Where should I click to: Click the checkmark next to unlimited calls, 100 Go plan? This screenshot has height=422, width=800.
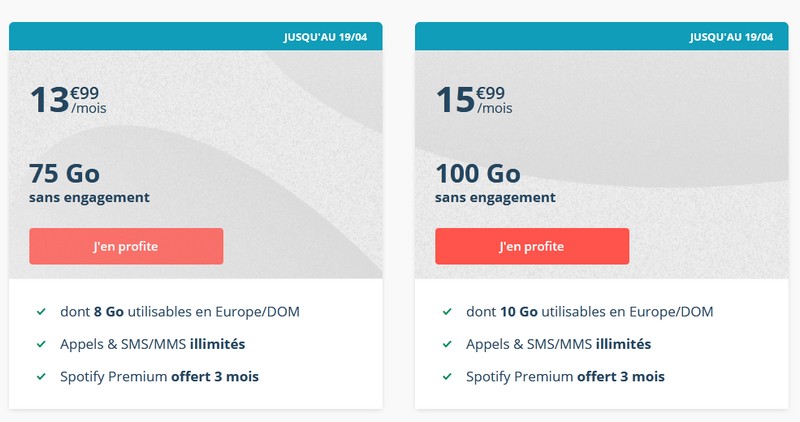point(447,344)
